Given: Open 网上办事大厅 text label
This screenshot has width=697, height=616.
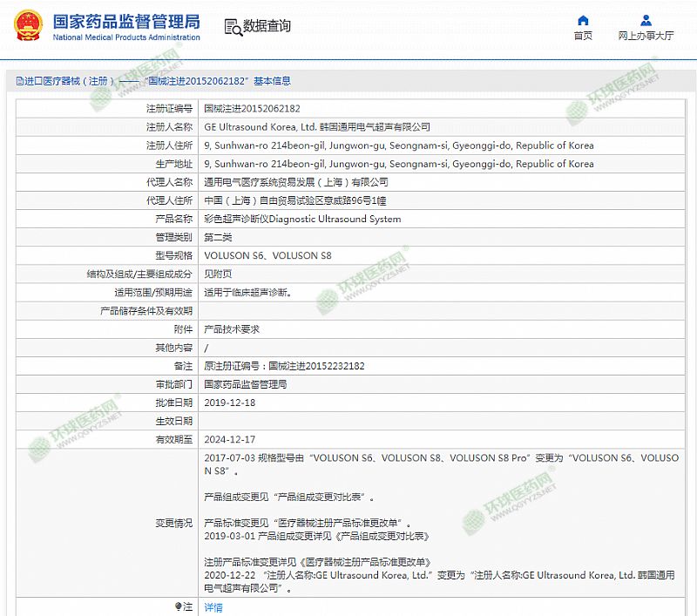Looking at the screenshot, I should [646, 36].
